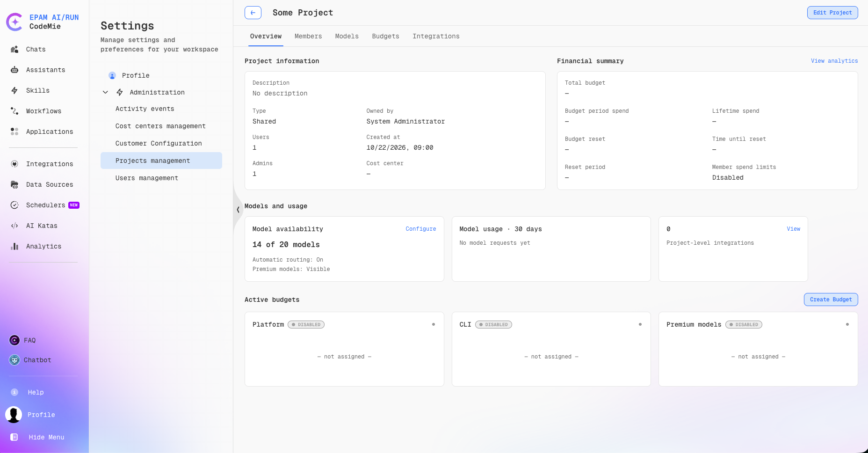This screenshot has height=453, width=868.
Task: Select Projects management
Action: click(x=161, y=161)
